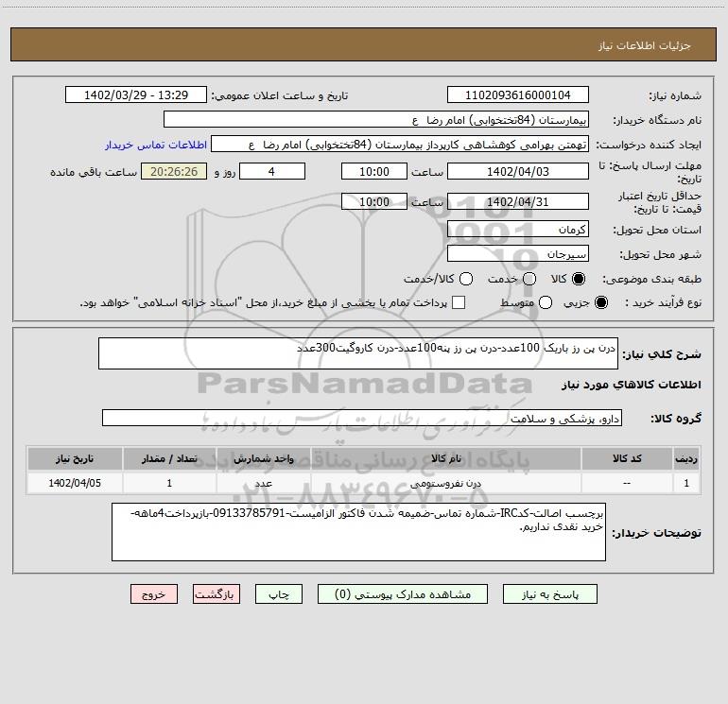
Task: Click the request creator name field
Action: (x=400, y=144)
